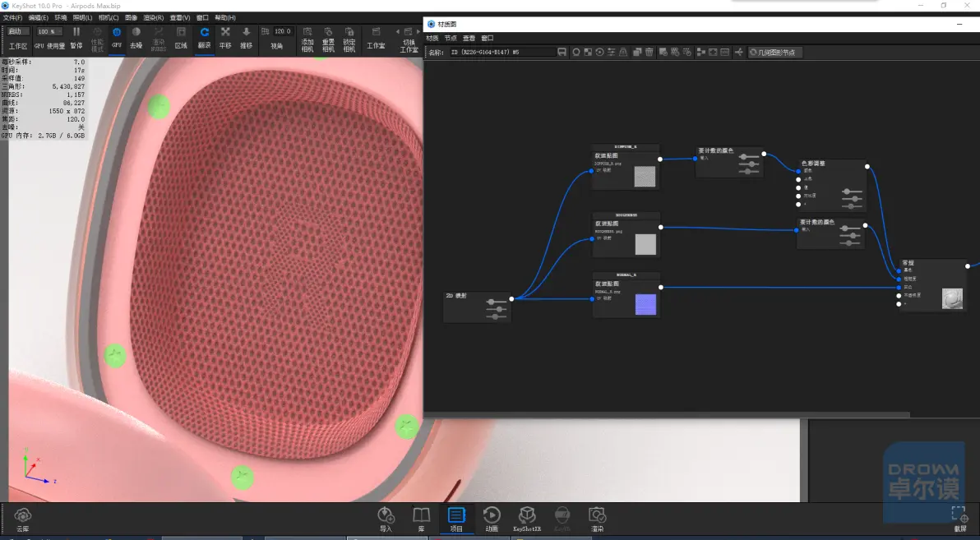This screenshot has height=540, width=980.
Task: Toggle GPU mode button in toolbar
Action: pyautogui.click(x=116, y=38)
